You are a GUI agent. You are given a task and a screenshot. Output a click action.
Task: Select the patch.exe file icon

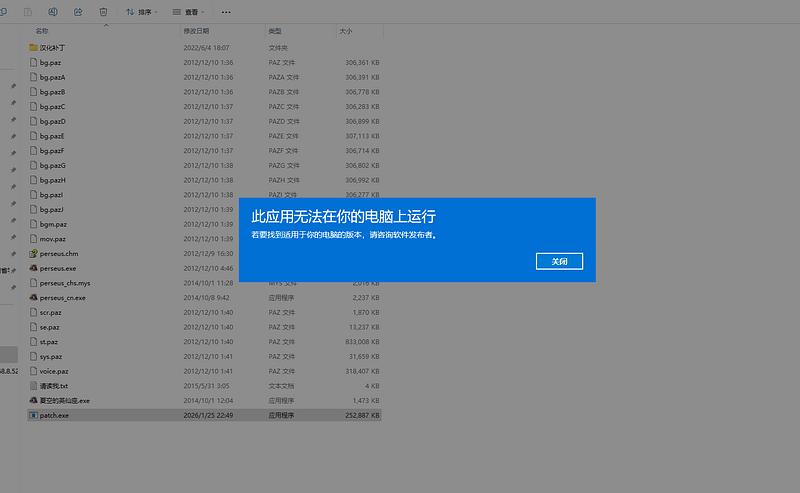tap(33, 414)
